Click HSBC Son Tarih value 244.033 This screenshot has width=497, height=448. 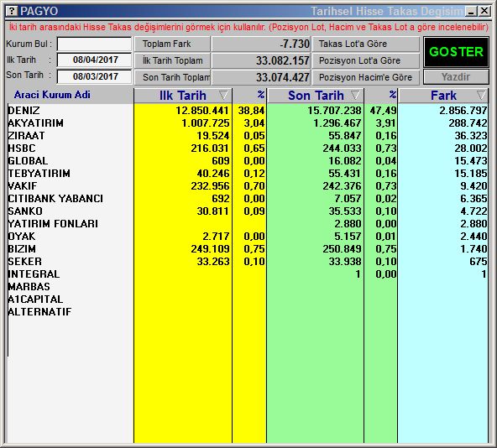coord(342,148)
